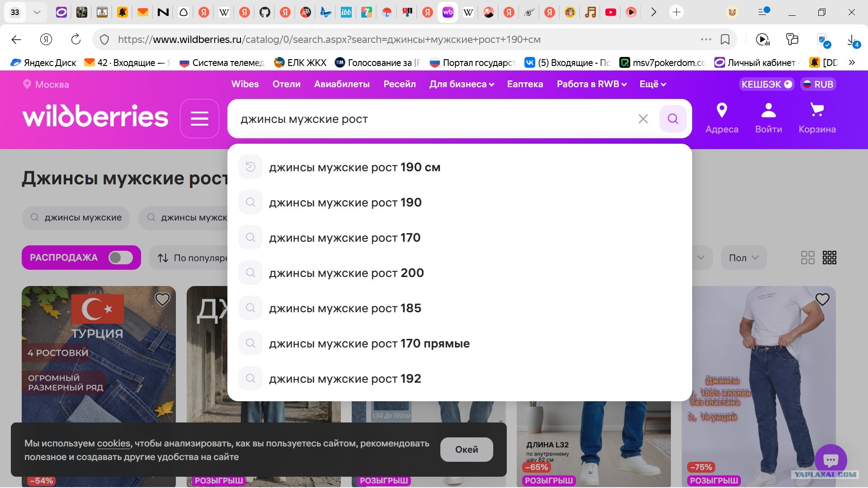
Task: Open the Wildberries catalog hamburger menu
Action: (199, 118)
